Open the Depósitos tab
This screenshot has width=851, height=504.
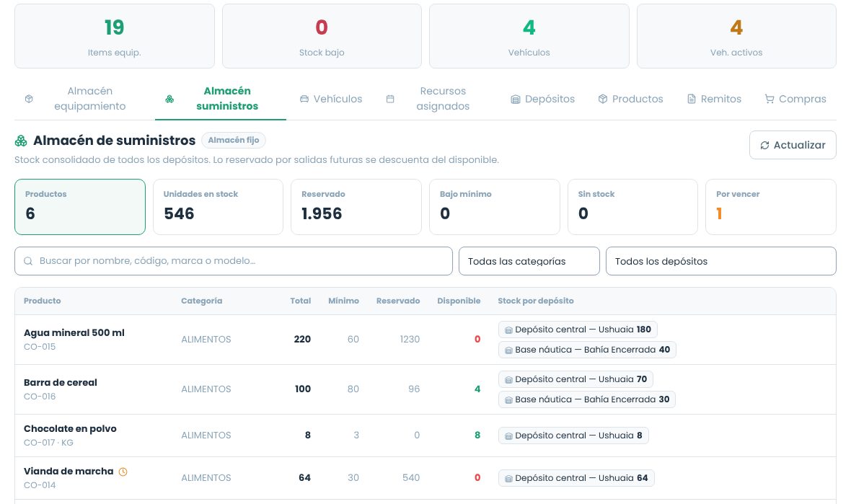pos(543,99)
